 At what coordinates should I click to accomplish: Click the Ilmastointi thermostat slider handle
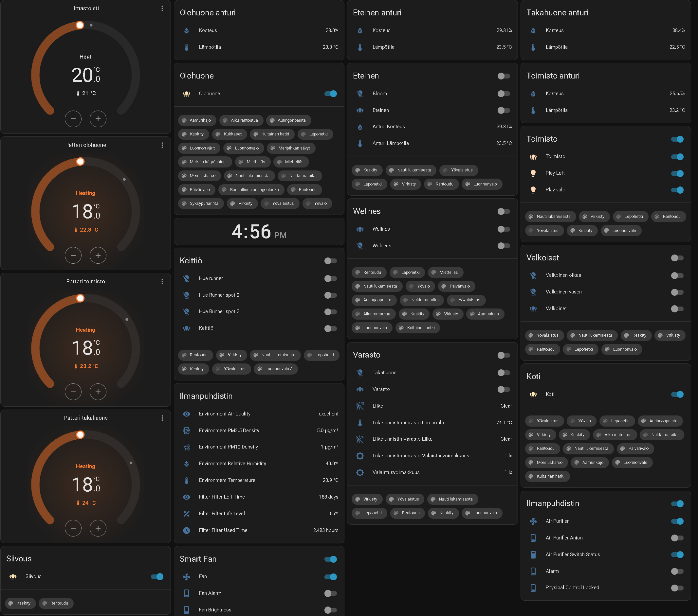[80, 25]
